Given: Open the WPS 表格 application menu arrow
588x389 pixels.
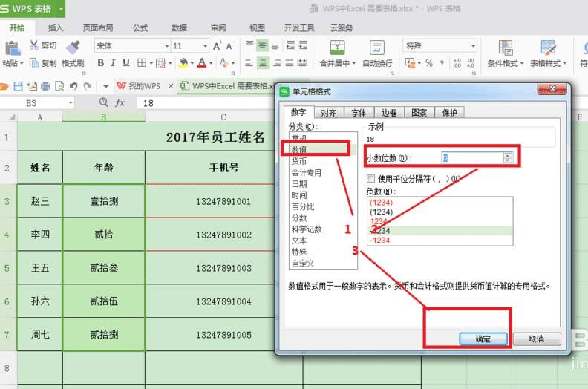Looking at the screenshot, I should click(x=61, y=8).
